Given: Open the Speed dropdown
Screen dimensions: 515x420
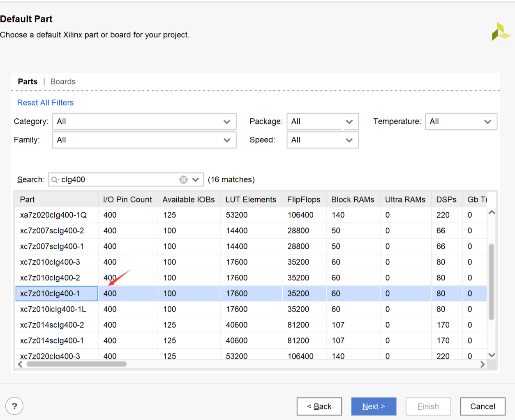Looking at the screenshot, I should (x=323, y=140).
